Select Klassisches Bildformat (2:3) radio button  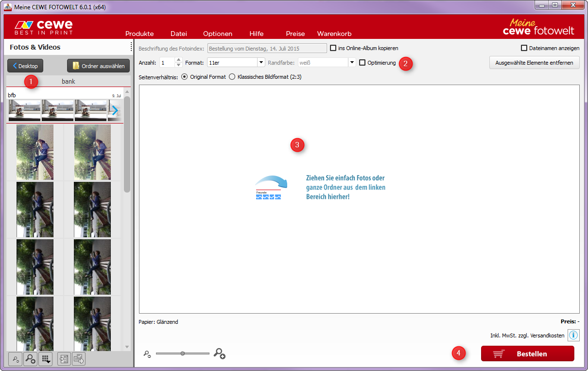coord(232,77)
